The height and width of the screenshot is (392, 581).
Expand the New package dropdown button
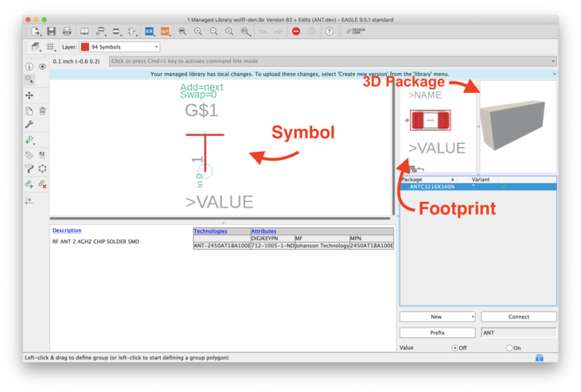(473, 316)
